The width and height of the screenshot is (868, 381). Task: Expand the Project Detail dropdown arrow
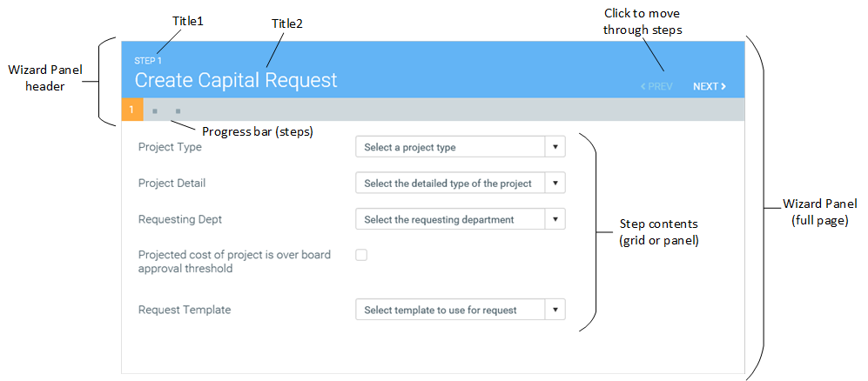(555, 184)
